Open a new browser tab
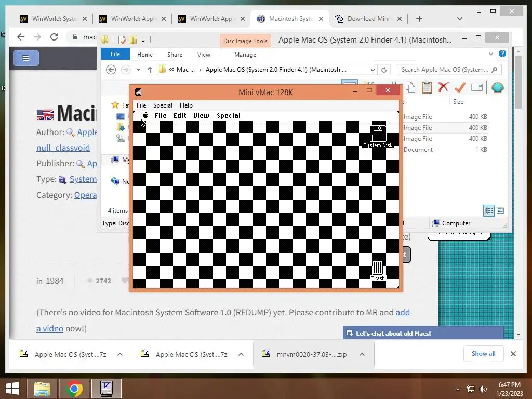This screenshot has width=532, height=399. [x=419, y=19]
